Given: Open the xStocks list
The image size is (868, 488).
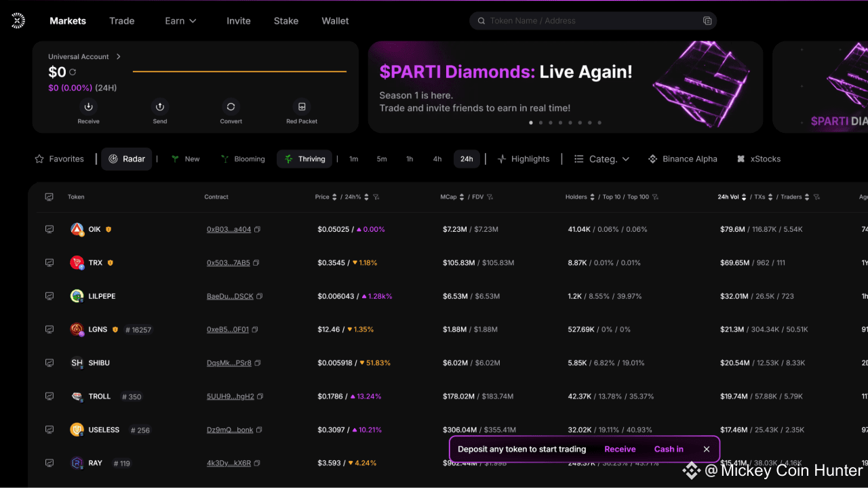Looking at the screenshot, I should [759, 159].
